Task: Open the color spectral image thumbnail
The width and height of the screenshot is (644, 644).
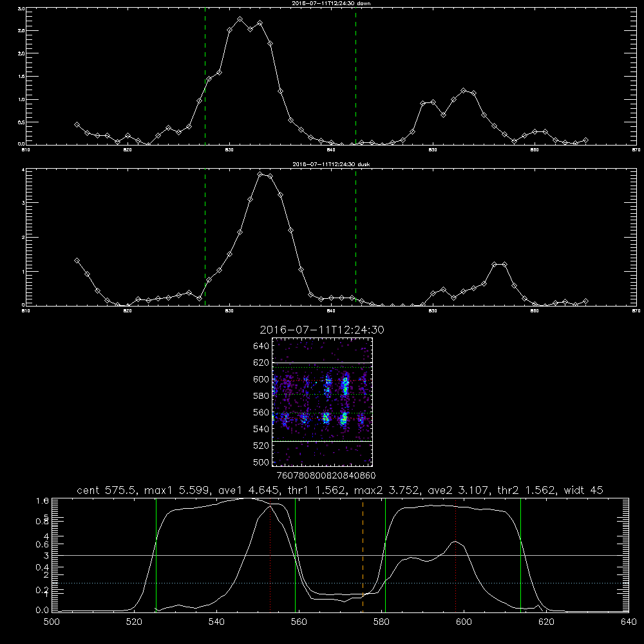Action: coord(323,402)
